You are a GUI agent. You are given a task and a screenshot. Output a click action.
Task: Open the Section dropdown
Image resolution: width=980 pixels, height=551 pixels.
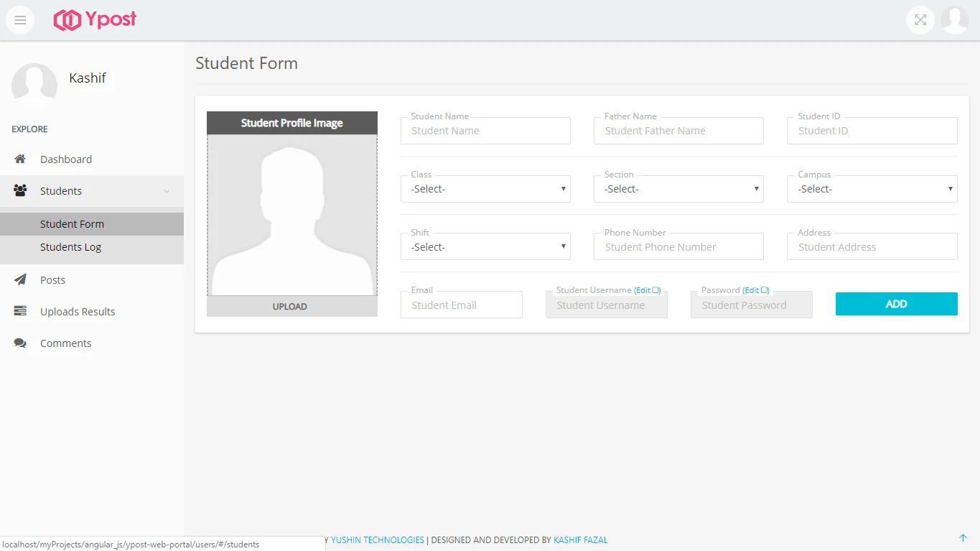(x=678, y=189)
